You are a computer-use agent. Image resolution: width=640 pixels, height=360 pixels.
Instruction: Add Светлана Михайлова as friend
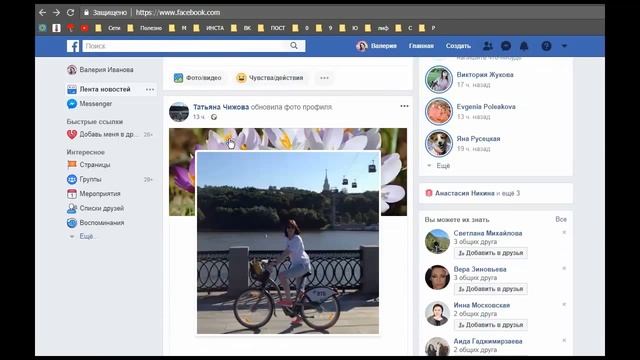[491, 253]
